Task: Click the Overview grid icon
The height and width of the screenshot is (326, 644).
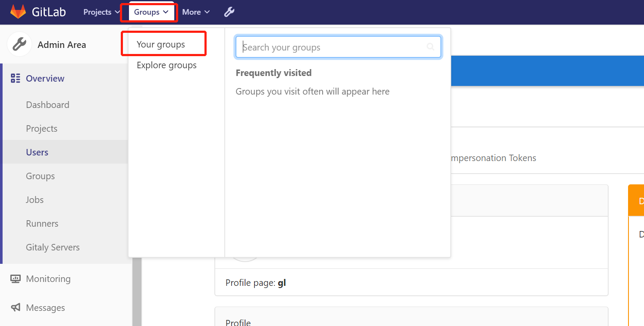Action: point(16,78)
